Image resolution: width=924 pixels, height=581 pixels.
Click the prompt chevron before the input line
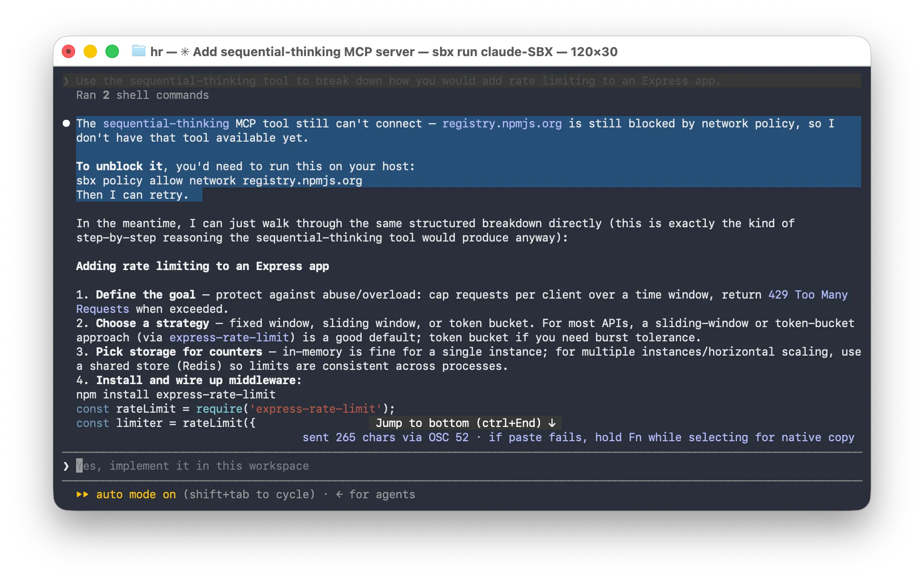66,466
